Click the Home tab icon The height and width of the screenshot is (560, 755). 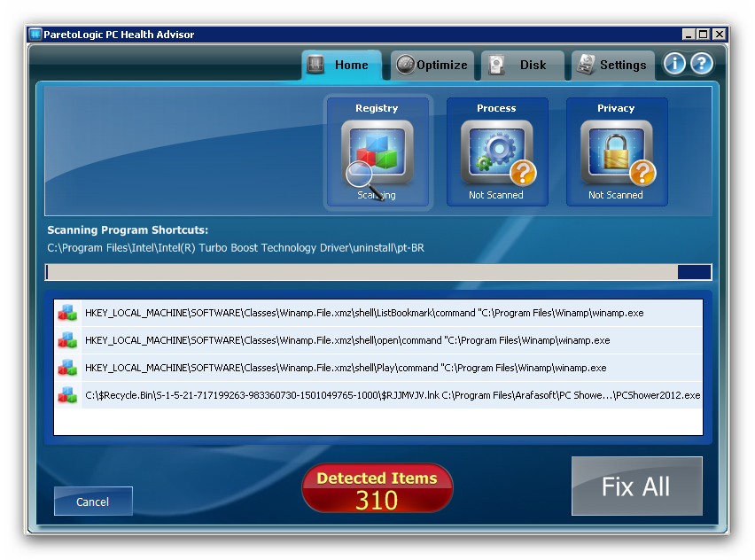point(315,65)
